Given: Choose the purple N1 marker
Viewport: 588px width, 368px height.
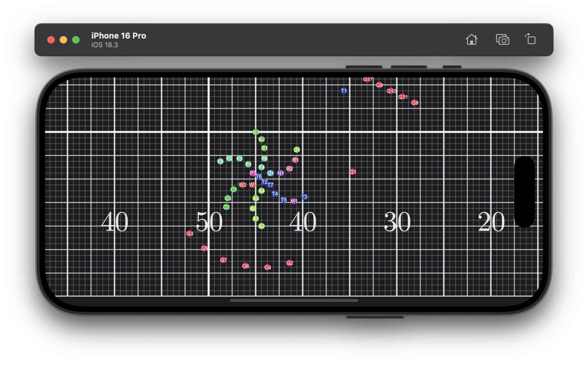Looking at the screenshot, I should (280, 173).
